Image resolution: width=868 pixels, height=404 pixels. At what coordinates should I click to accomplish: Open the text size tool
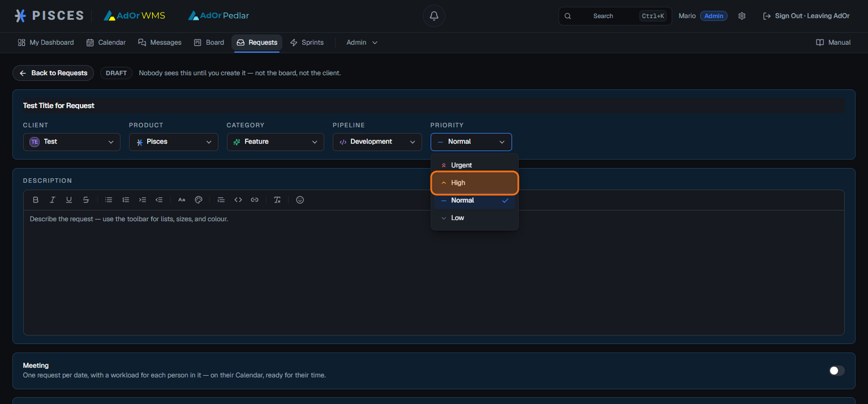[x=182, y=200]
